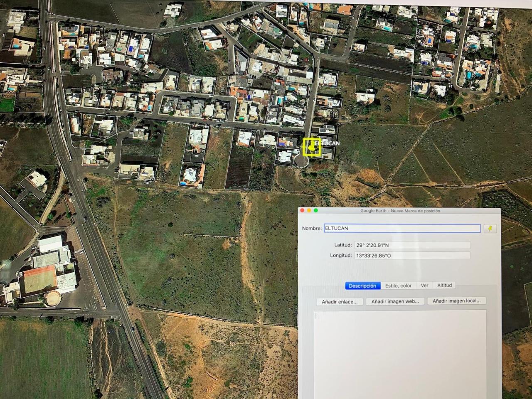Click the green zoom button of the dialog

click(316, 211)
